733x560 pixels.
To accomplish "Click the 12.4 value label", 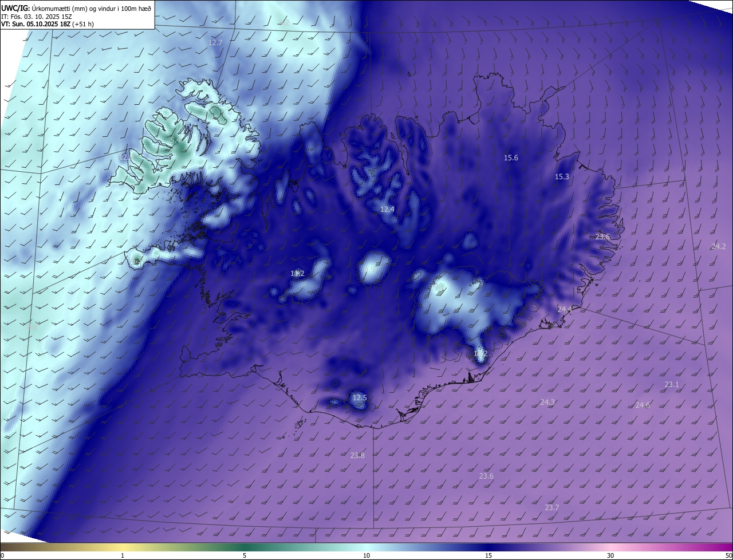I will (x=388, y=210).
